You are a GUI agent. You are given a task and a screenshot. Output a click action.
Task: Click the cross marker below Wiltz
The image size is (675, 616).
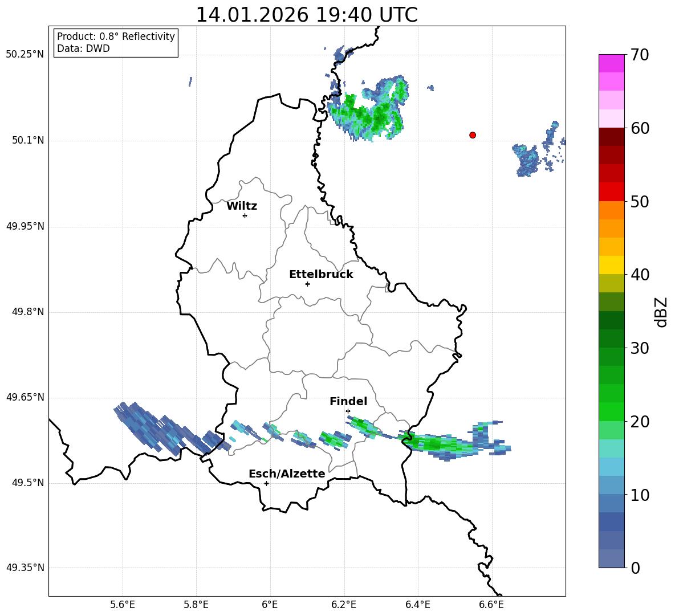(x=245, y=215)
